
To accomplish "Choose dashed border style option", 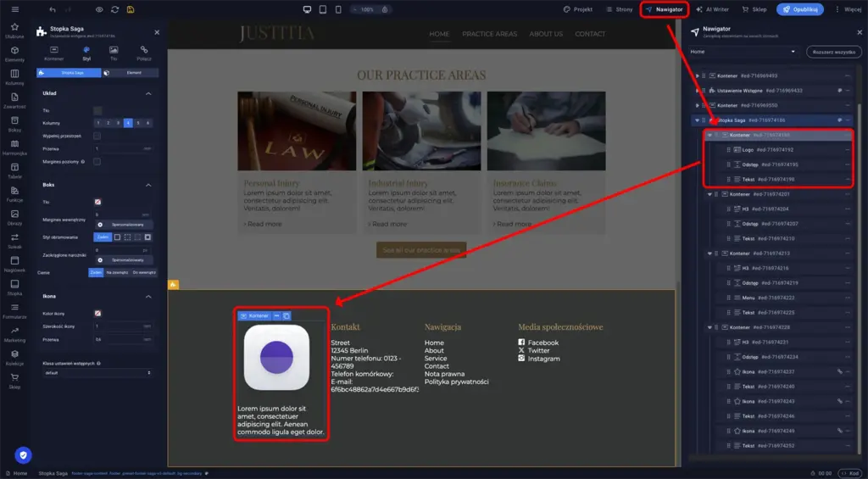I will (x=127, y=237).
